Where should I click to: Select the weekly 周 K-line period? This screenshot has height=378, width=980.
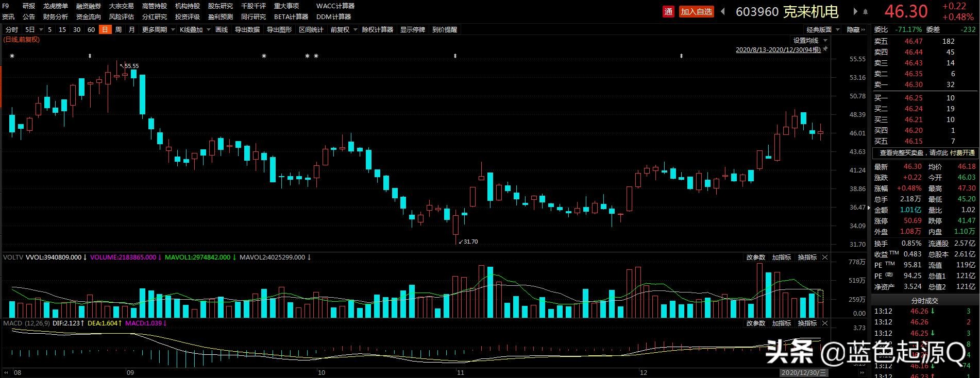click(x=119, y=30)
